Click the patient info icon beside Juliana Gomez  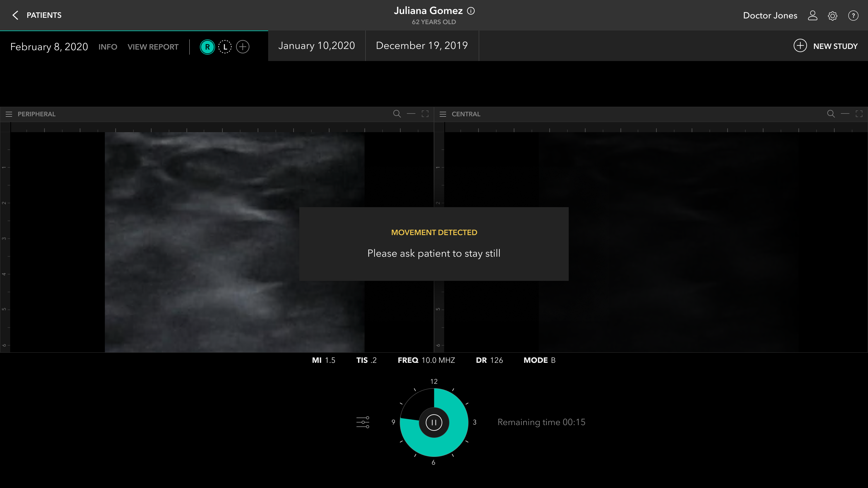click(x=471, y=11)
